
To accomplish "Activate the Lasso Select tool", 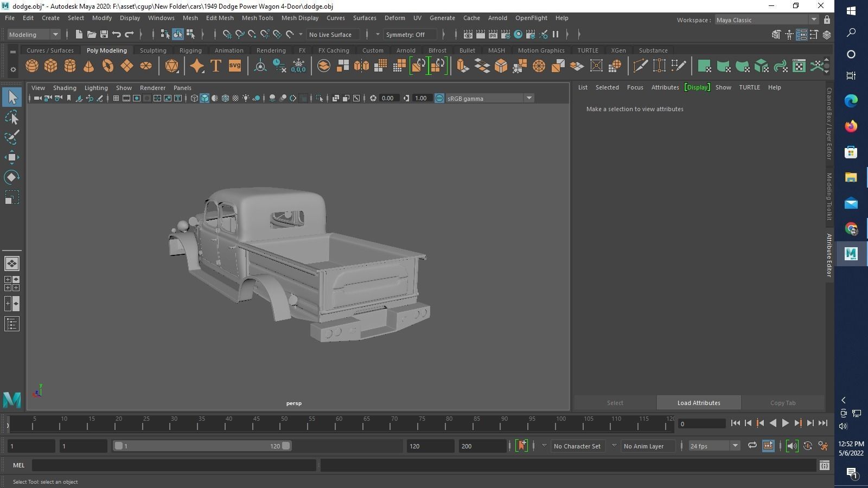I will (x=12, y=118).
